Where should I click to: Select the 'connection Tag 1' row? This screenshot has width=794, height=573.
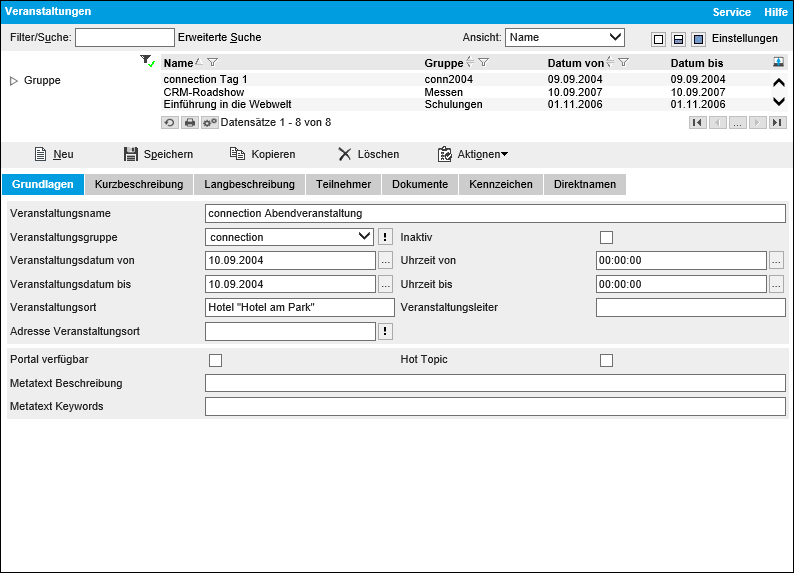tap(466, 79)
